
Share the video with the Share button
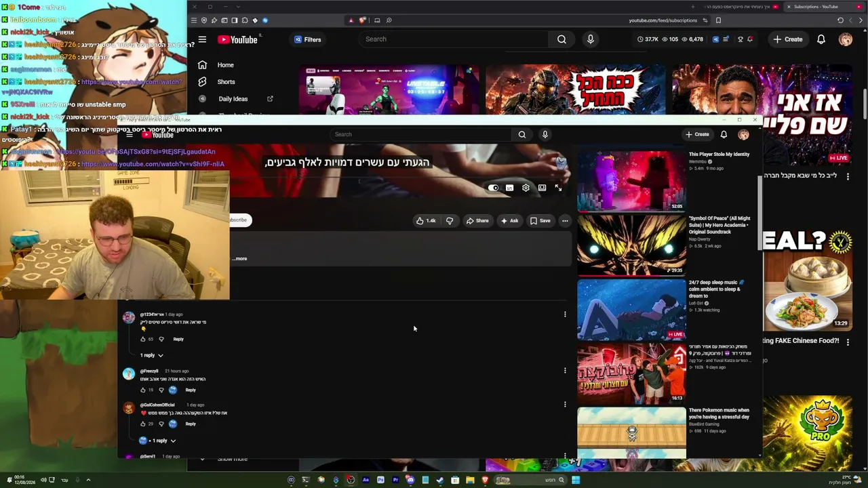tap(477, 220)
